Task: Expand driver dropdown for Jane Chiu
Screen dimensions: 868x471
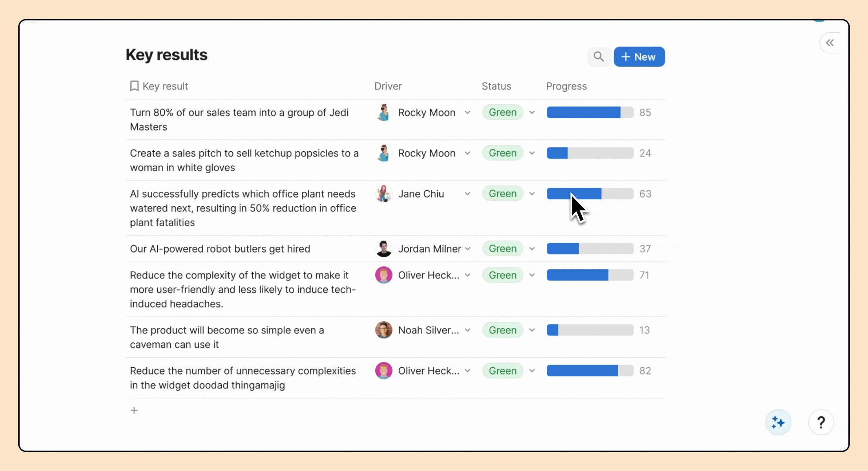Action: (468, 194)
